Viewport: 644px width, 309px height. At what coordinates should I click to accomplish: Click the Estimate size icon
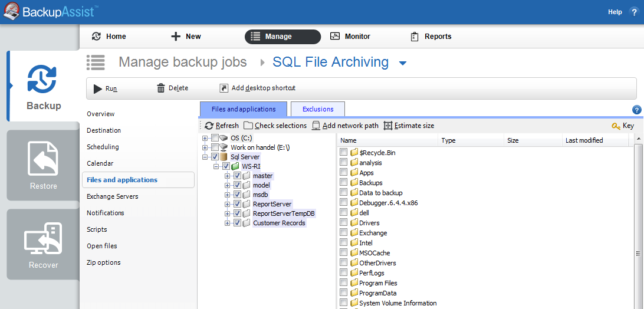(x=387, y=126)
